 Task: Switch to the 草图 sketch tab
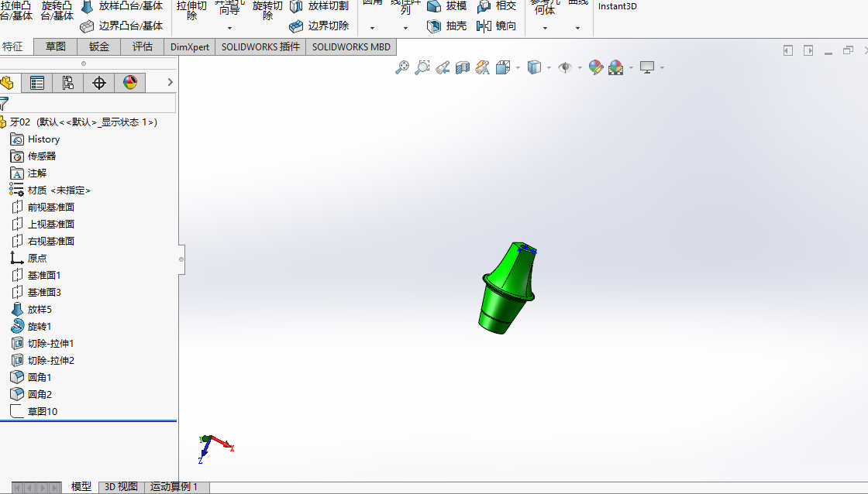[55, 47]
